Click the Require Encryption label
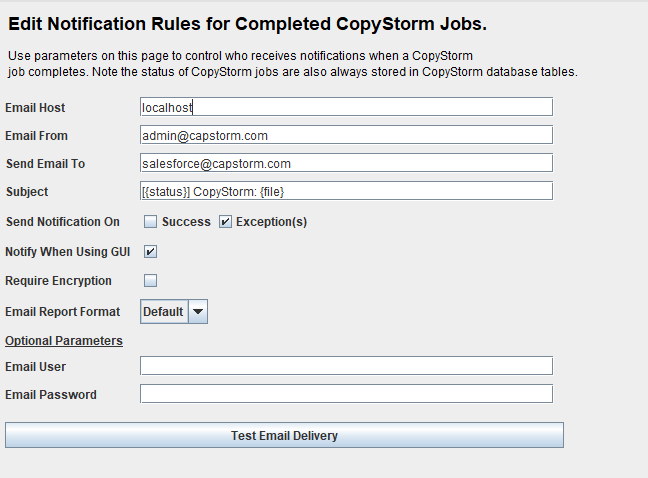 [58, 281]
